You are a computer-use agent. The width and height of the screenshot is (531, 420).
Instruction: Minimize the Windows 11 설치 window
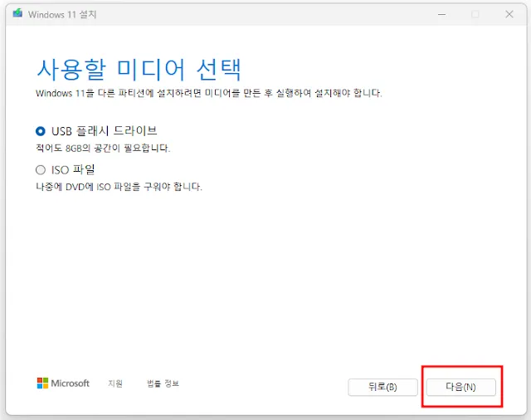(x=441, y=14)
